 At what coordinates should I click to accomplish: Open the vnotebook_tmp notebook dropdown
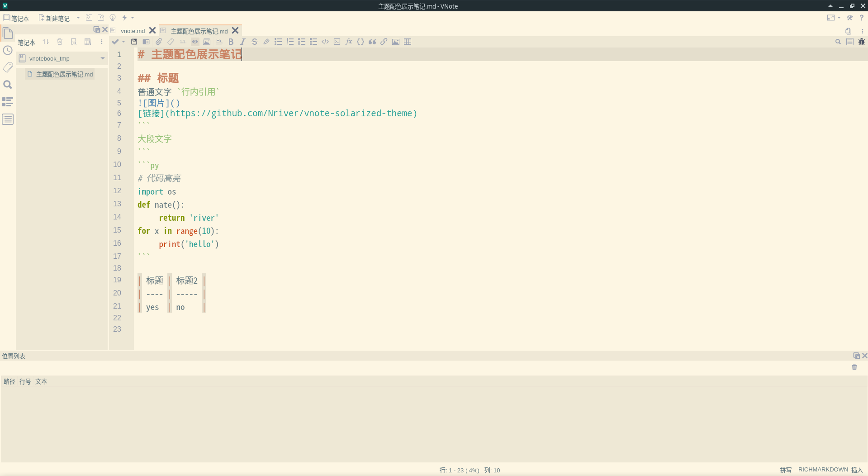click(62, 58)
